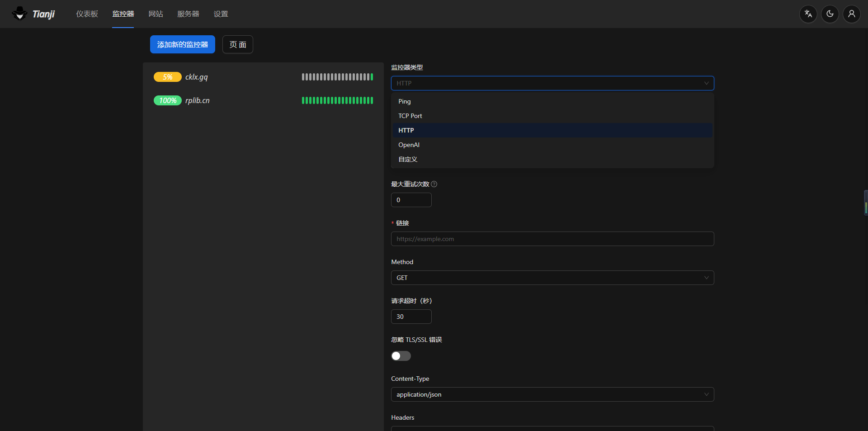Toggle dark mode moon icon
This screenshot has width=868, height=431.
[x=830, y=14]
